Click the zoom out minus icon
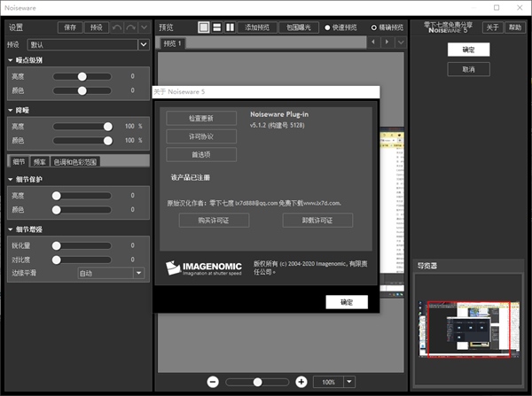The width and height of the screenshot is (532, 396). pyautogui.click(x=213, y=382)
